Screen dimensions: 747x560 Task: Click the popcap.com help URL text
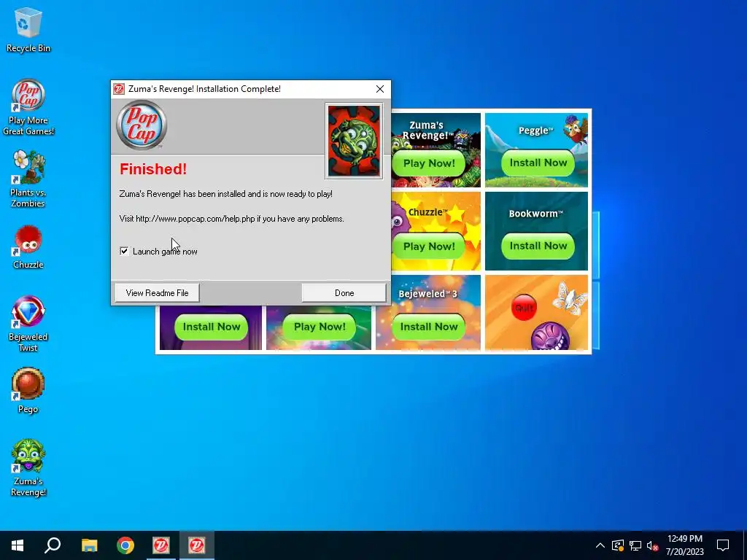(196, 219)
